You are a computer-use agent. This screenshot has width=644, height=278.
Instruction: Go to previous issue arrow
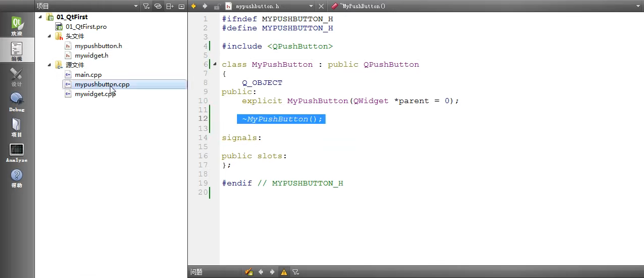(261, 272)
